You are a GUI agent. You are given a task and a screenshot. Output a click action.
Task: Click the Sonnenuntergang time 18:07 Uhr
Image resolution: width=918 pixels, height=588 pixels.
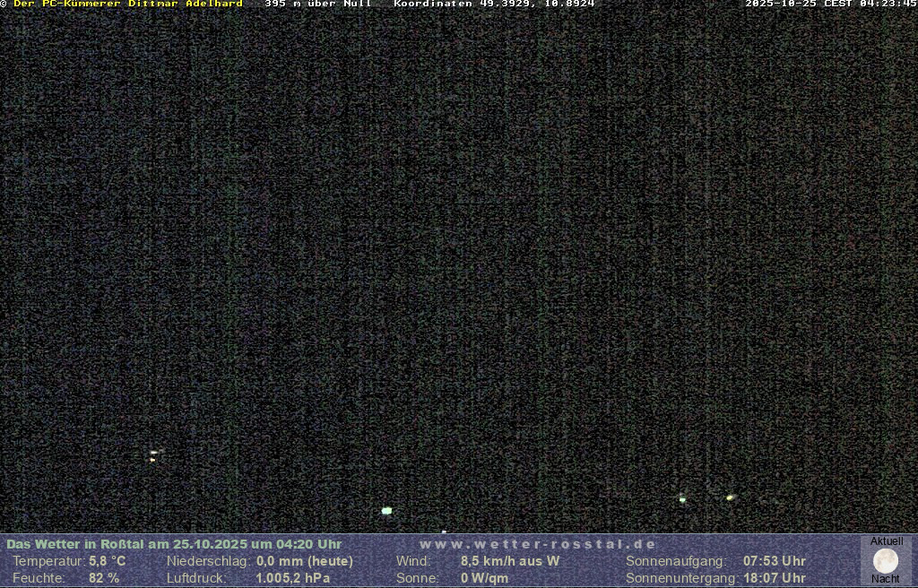pos(775,578)
